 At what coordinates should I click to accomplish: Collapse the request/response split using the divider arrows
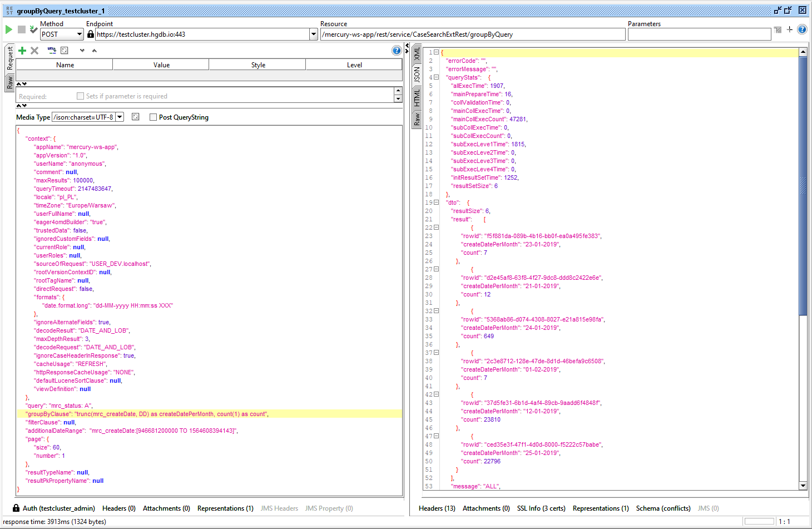[x=407, y=48]
